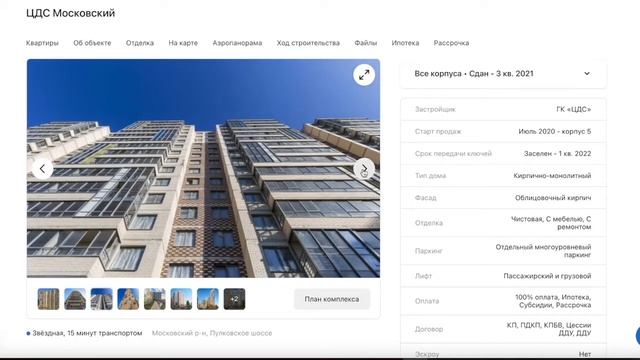
Task: Select fourth gallery thumbnail
Action: click(x=128, y=299)
